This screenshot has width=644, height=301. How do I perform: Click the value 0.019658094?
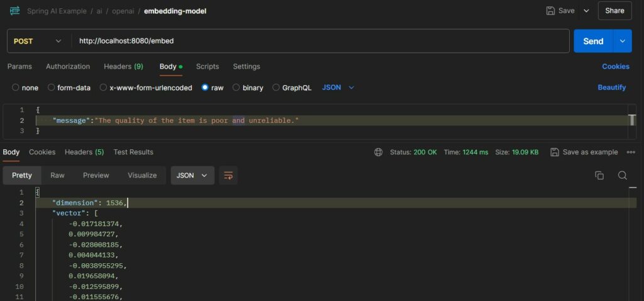(94, 276)
